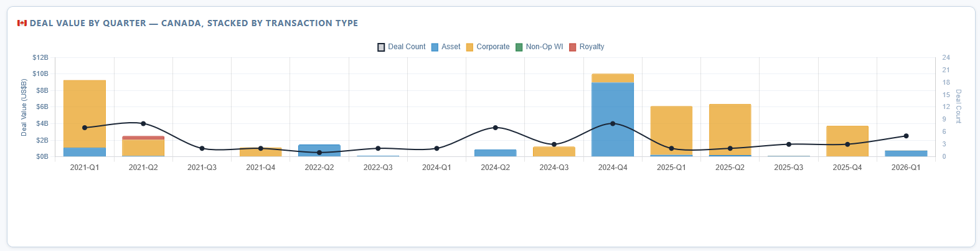Click the 2024-Q3 Corporate bar

tap(554, 151)
